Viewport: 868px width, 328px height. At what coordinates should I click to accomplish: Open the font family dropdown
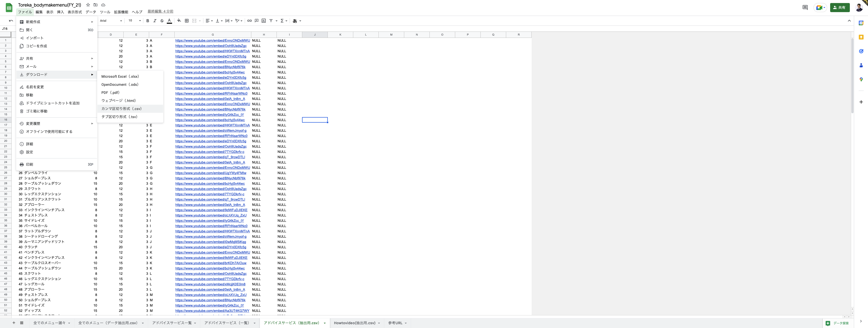pos(110,21)
